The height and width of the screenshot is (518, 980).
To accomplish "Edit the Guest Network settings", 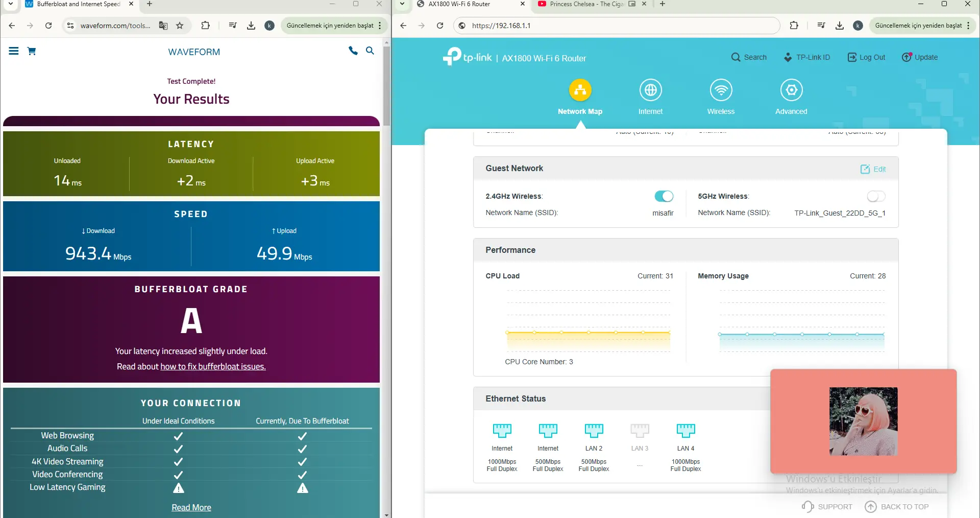I will point(873,169).
